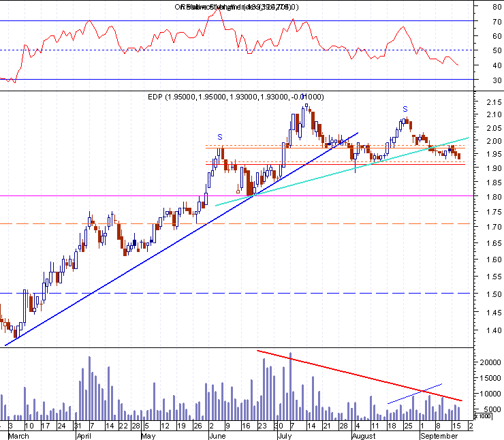Click the 80 label on RSI axis
This screenshot has width=504, height=440.
pyautogui.click(x=497, y=6)
